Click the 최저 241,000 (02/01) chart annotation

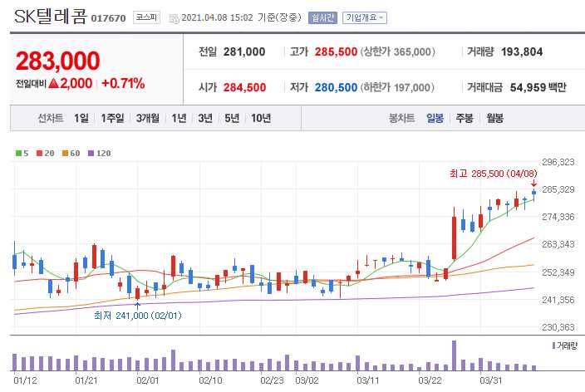pos(138,316)
